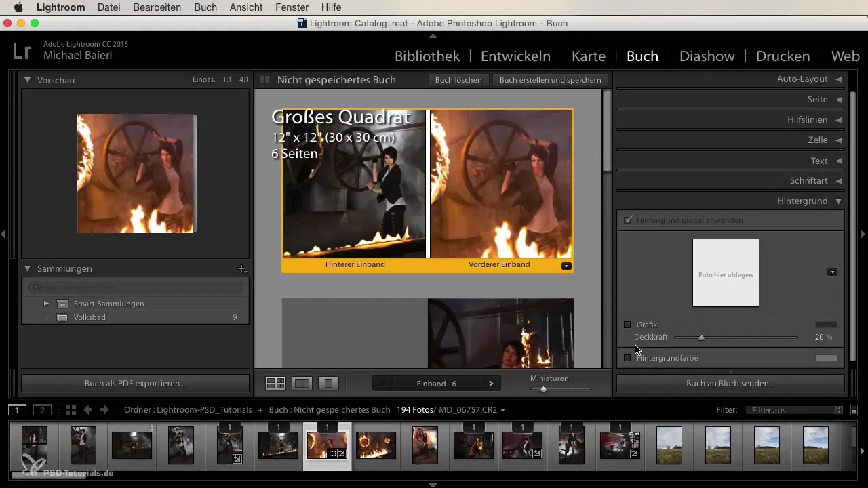Open the Fenster menu
Image resolution: width=868 pixels, height=488 pixels.
click(x=292, y=7)
